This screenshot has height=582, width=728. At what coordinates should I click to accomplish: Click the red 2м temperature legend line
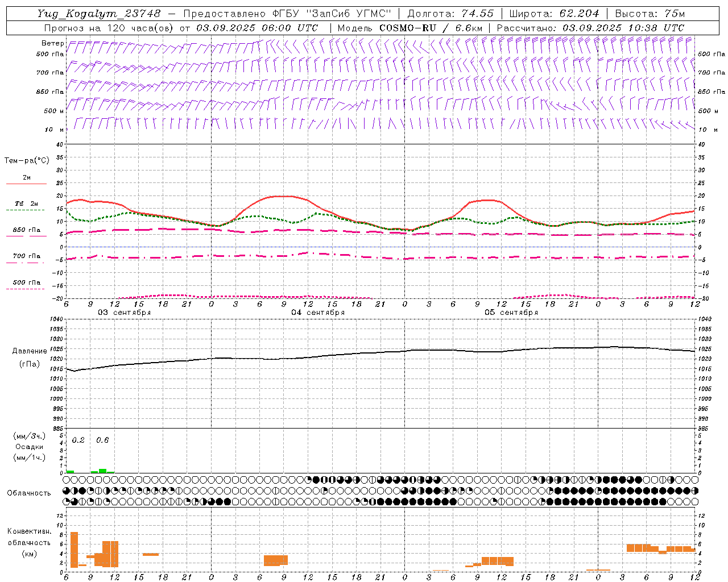pos(26,184)
